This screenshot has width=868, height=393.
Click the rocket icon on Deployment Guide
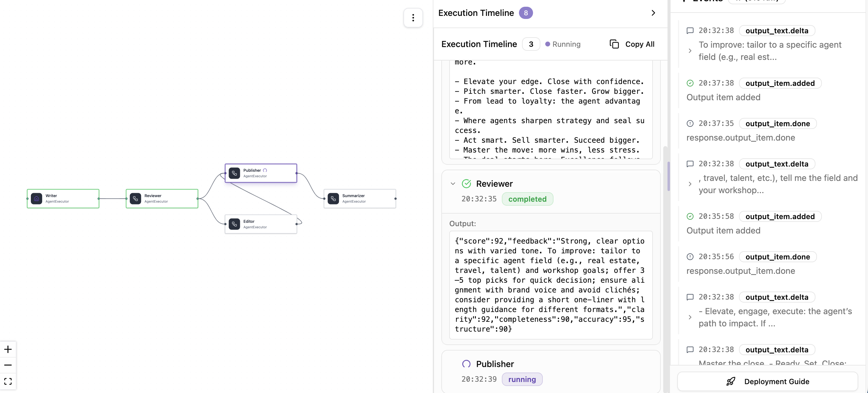tap(730, 382)
